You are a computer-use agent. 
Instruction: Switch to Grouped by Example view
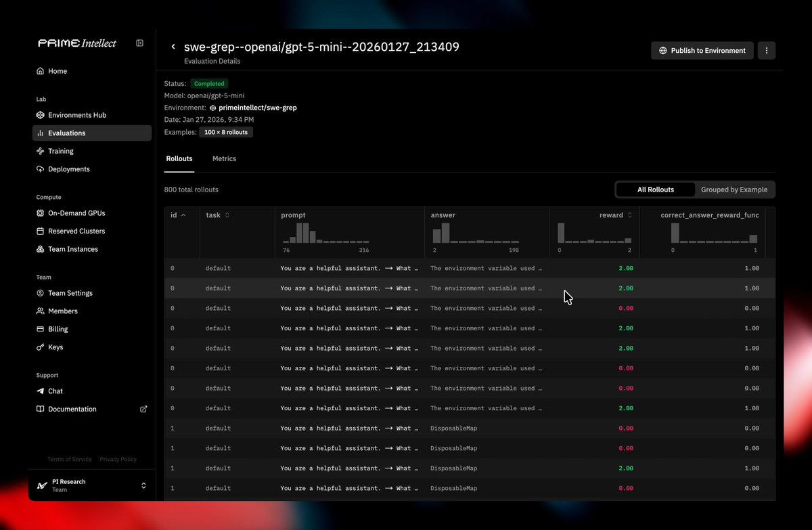click(x=734, y=190)
